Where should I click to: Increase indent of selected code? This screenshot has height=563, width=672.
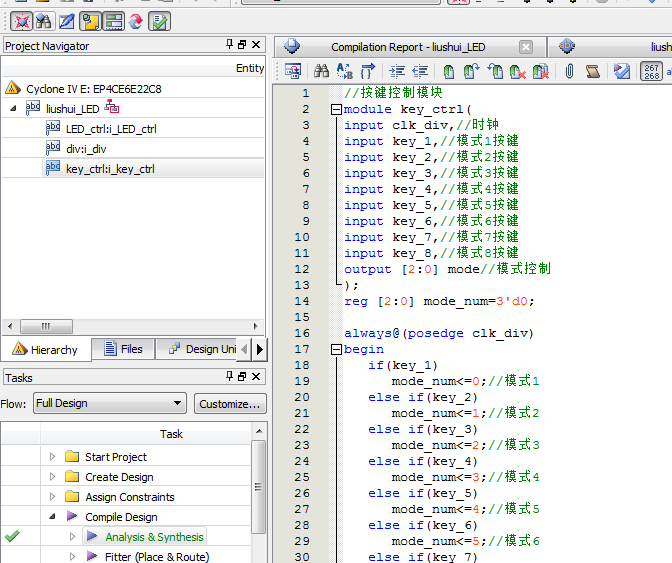(x=397, y=71)
